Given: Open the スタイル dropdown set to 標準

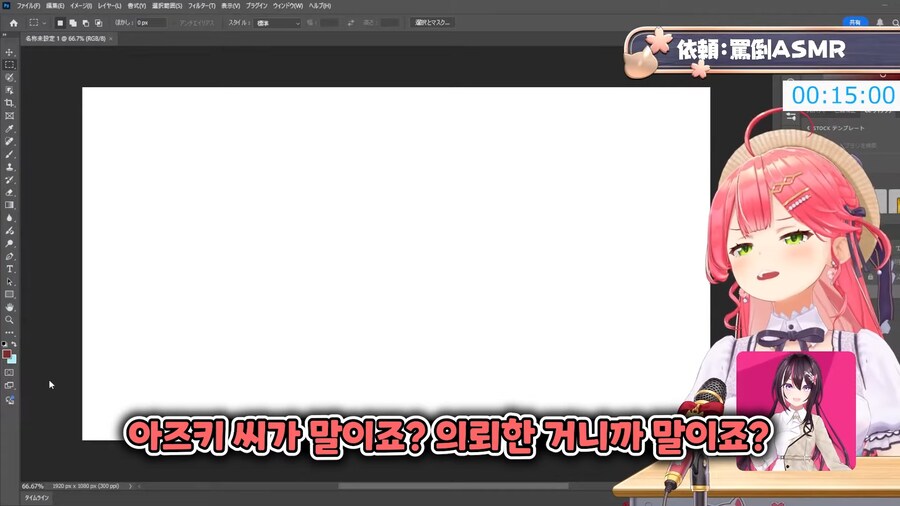Looking at the screenshot, I should pos(278,23).
